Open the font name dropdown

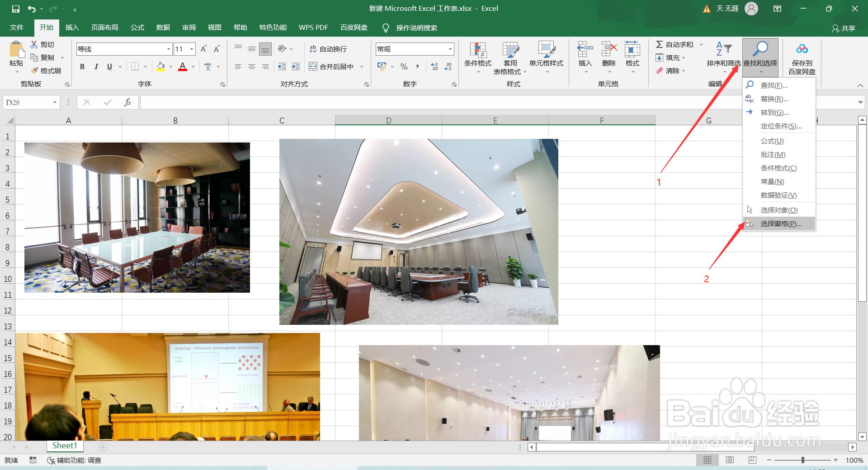tap(169, 49)
